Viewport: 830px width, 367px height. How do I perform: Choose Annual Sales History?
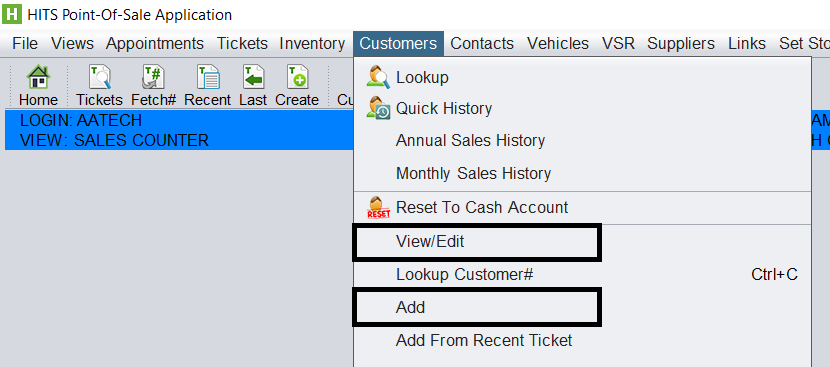(582, 141)
